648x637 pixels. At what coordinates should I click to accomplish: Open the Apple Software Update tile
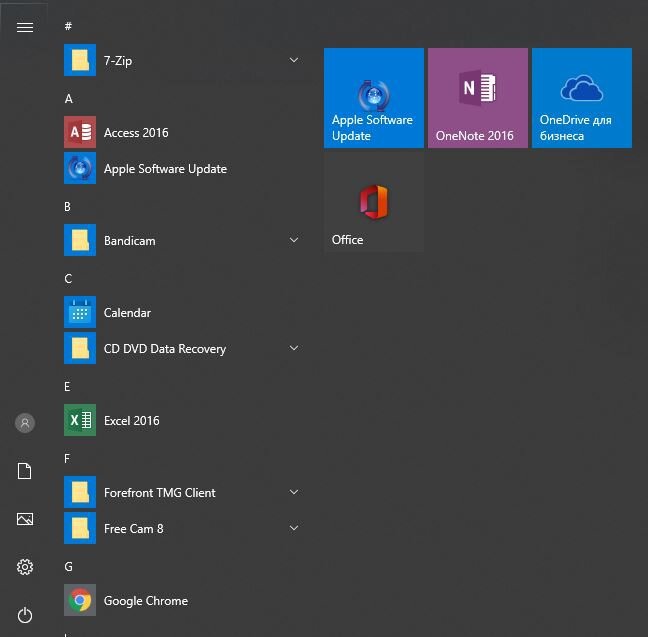(374, 98)
